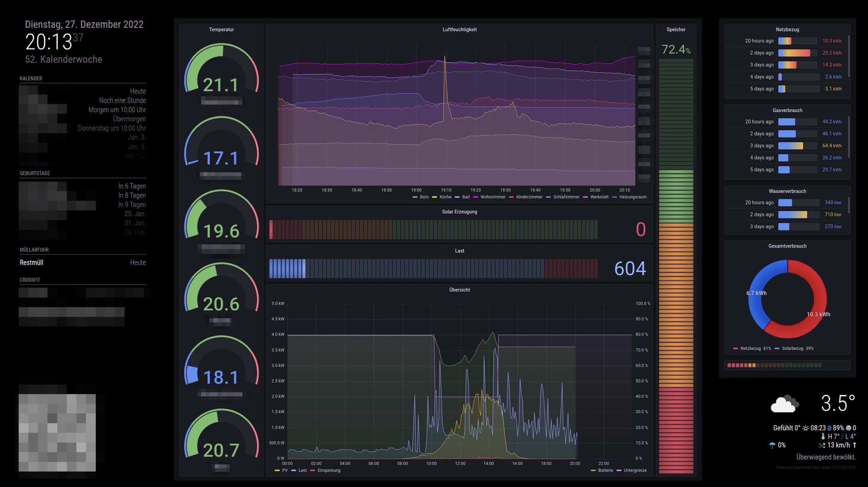Click the blue humidity droplet icon
This screenshot has width=868, height=487.
(829, 428)
